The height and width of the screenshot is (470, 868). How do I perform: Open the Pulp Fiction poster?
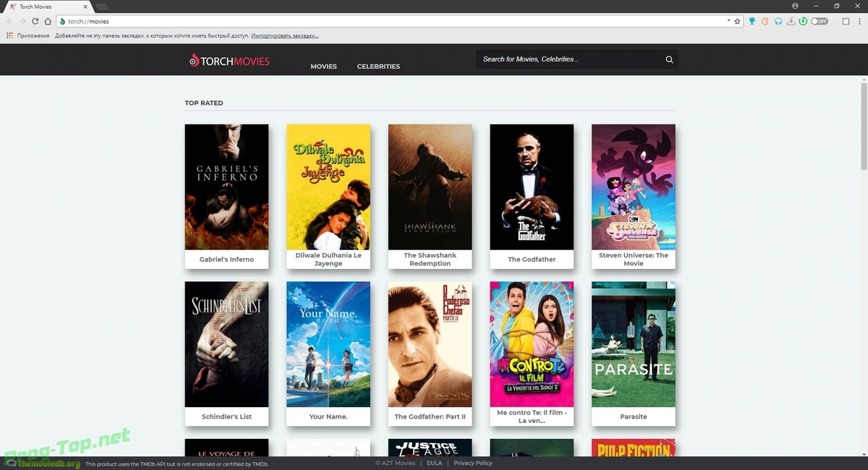[x=634, y=448]
